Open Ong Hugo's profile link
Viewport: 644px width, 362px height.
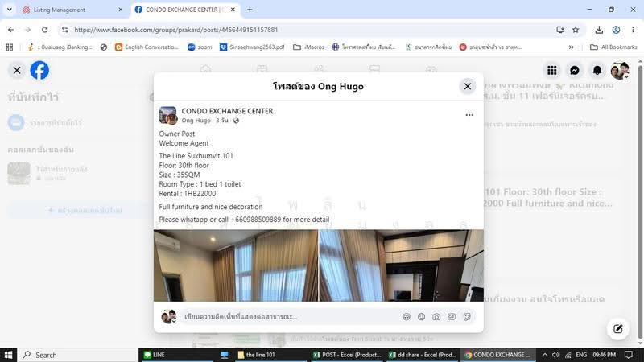click(x=196, y=120)
